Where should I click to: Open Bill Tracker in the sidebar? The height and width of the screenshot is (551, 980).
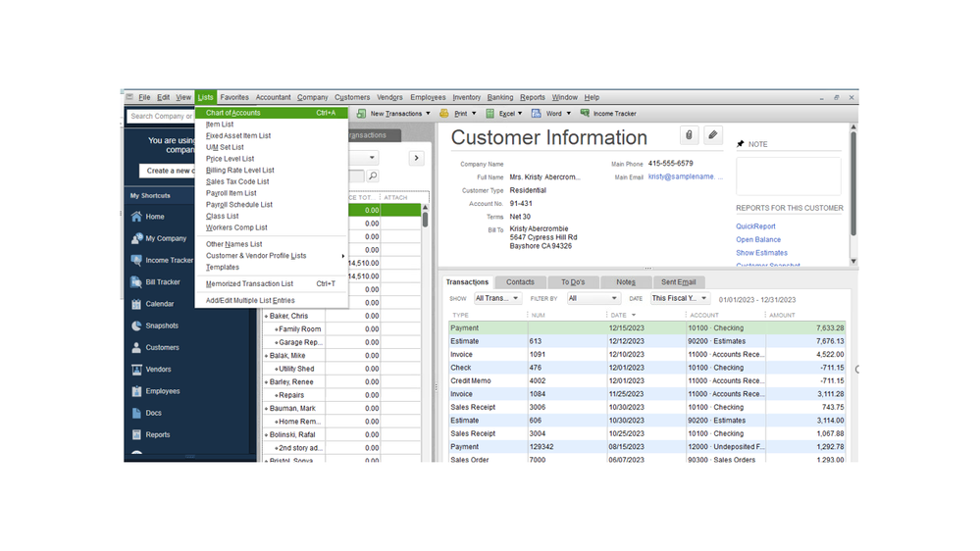pyautogui.click(x=162, y=282)
